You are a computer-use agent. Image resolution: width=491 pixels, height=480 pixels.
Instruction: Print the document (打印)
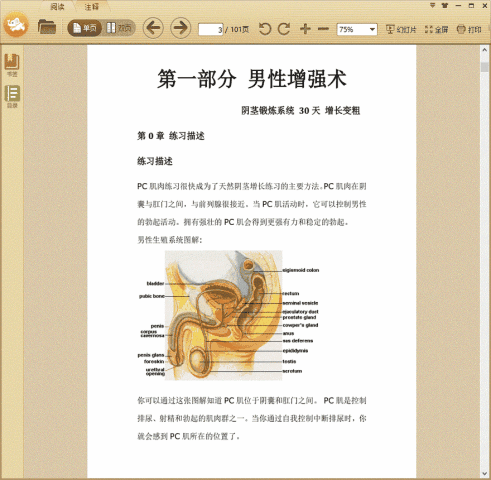point(469,30)
